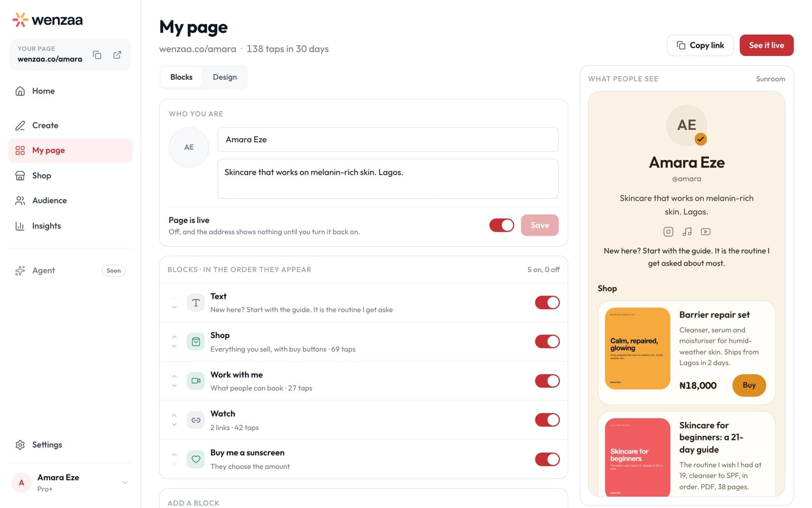This screenshot has height=508, width=812.
Task: Click the See it live button
Action: [x=766, y=45]
